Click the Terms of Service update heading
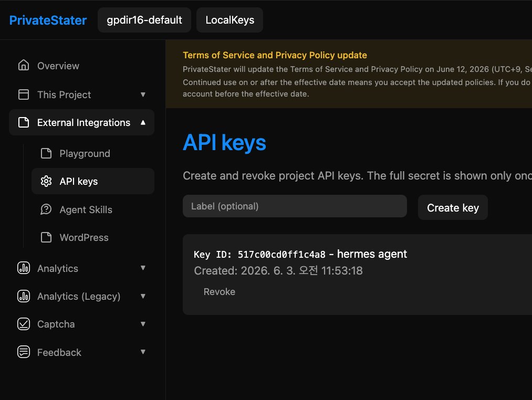The image size is (532, 400). 275,55
